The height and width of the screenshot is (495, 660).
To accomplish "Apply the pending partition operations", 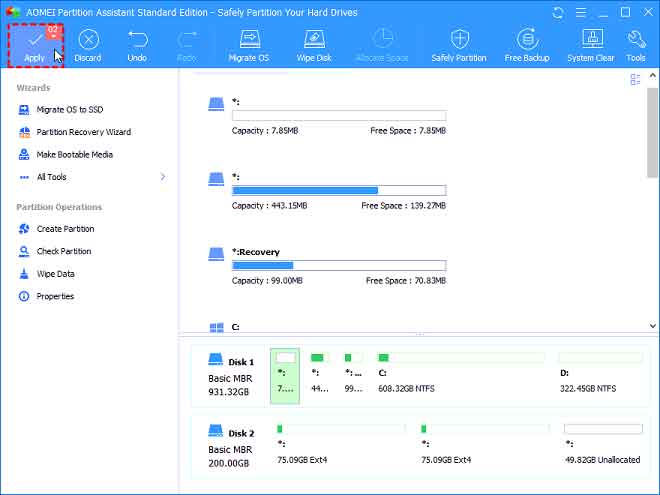I will click(35, 45).
